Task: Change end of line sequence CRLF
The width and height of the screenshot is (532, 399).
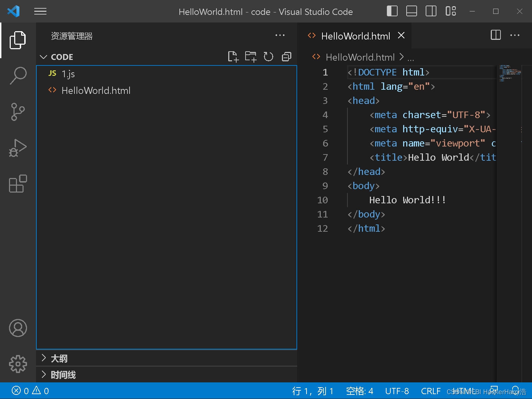Action: (x=431, y=391)
